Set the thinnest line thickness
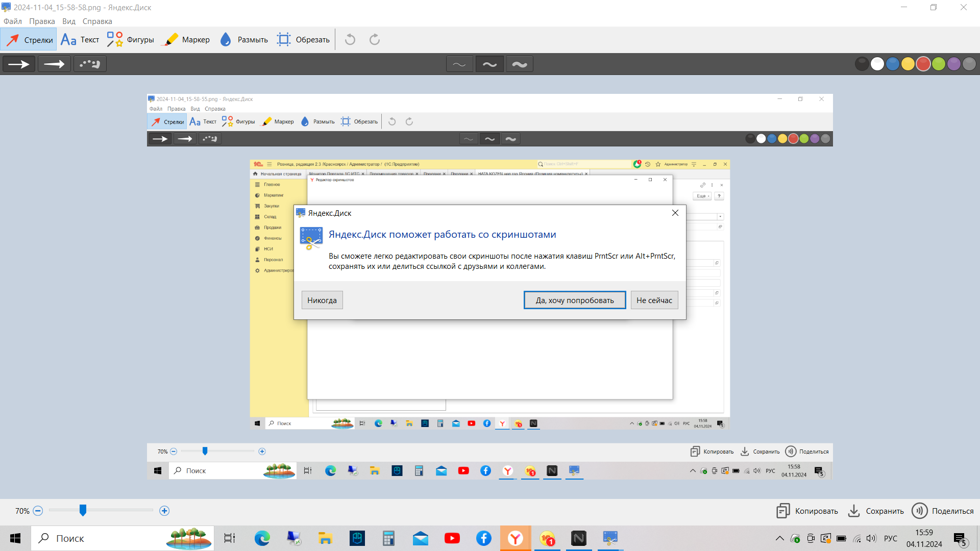Image resolution: width=980 pixels, height=551 pixels. click(x=459, y=64)
